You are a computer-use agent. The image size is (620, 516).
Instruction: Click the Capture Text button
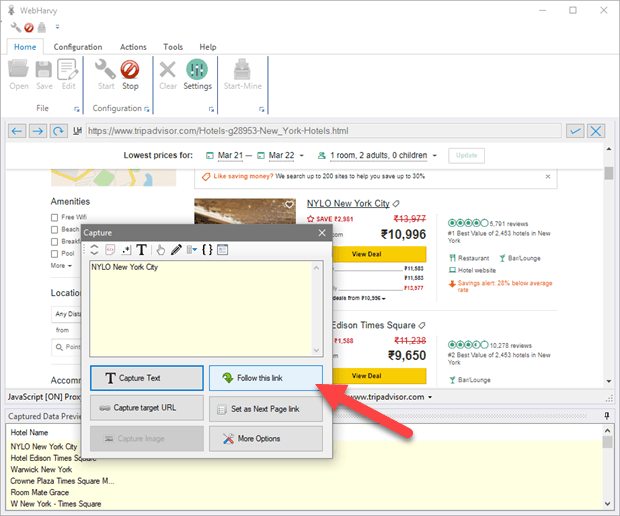(x=147, y=378)
